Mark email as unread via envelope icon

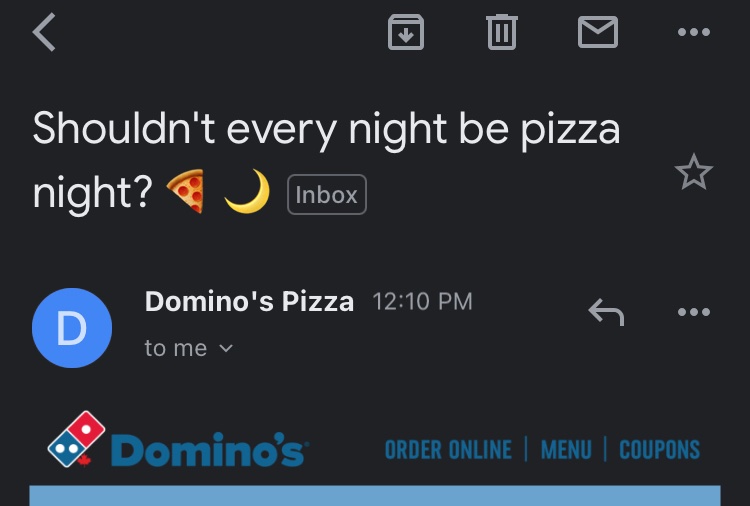point(598,32)
